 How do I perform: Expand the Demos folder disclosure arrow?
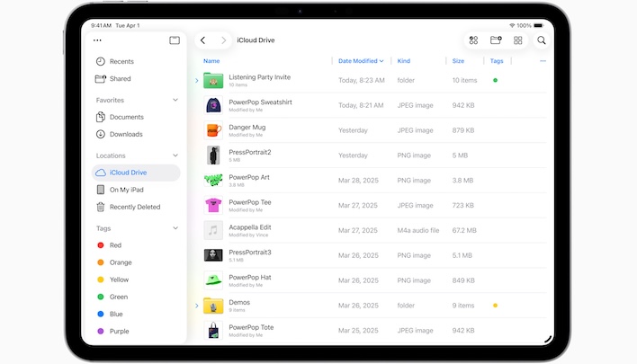(x=197, y=306)
